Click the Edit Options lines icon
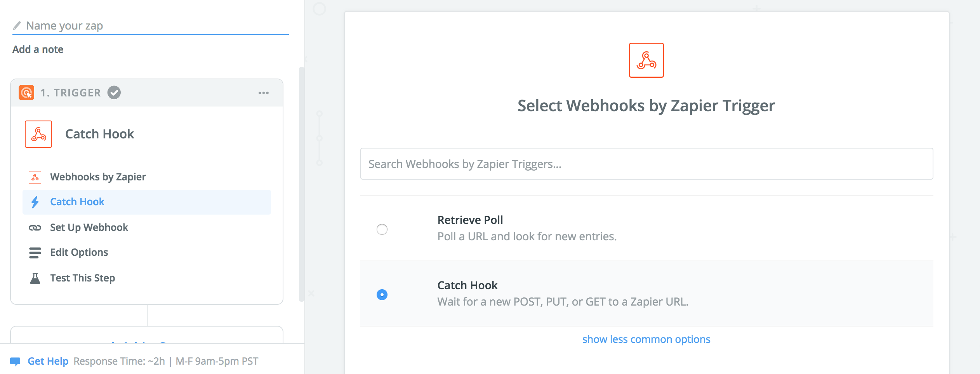Viewport: 980px width, 374px height. point(35,253)
